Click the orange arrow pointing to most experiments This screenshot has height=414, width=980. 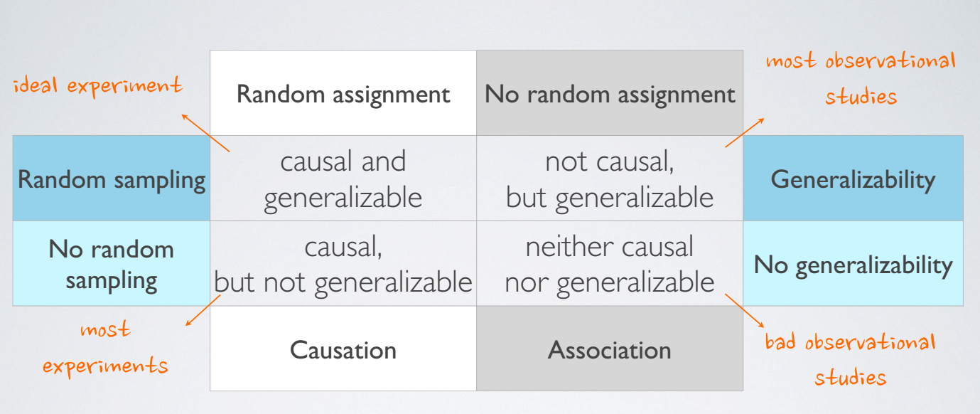[203, 311]
